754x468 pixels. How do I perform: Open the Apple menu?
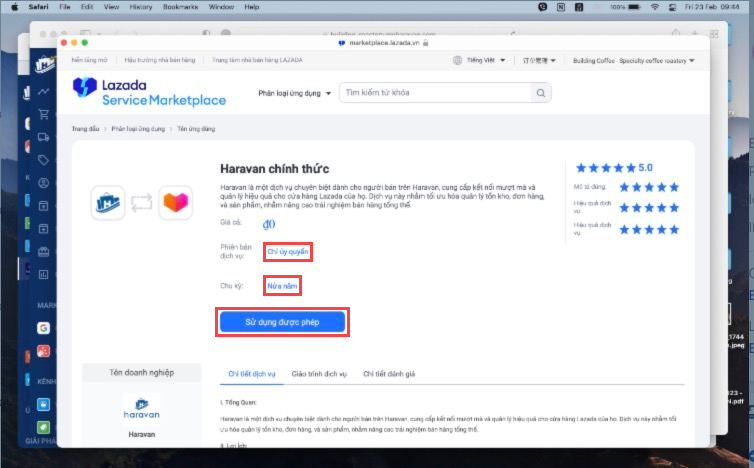tap(14, 7)
